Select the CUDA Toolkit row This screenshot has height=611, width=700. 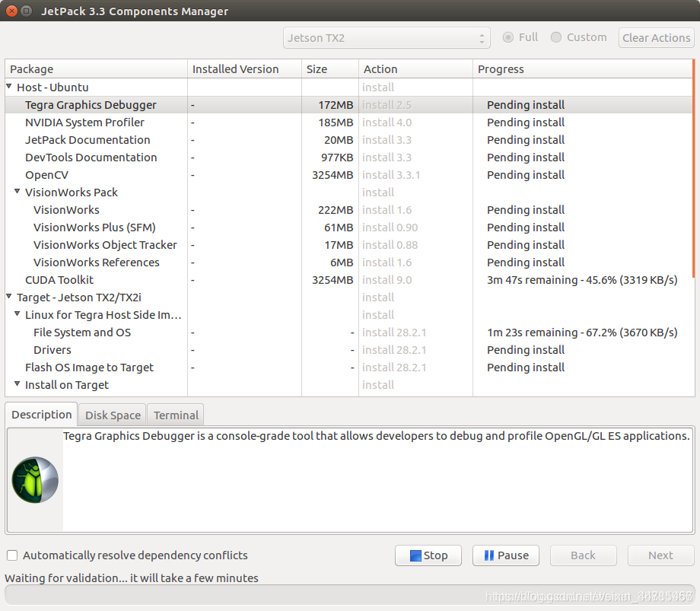pos(348,280)
